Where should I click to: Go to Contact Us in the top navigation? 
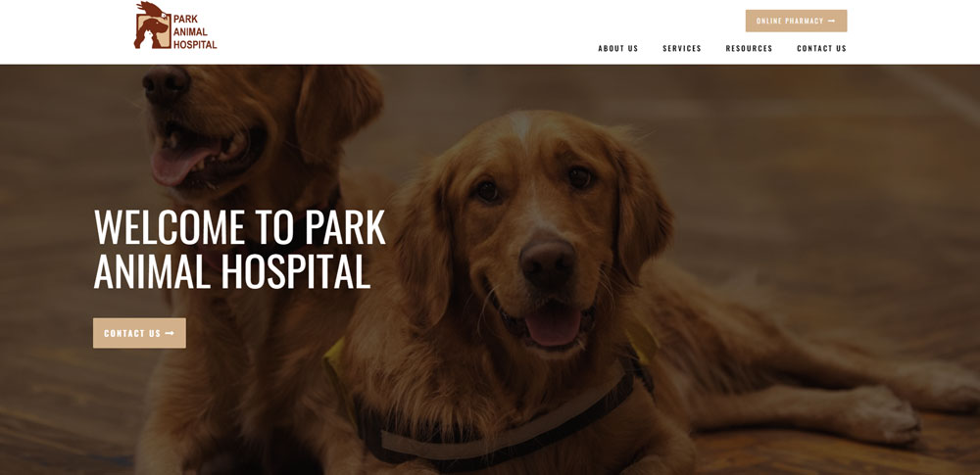coord(821,49)
